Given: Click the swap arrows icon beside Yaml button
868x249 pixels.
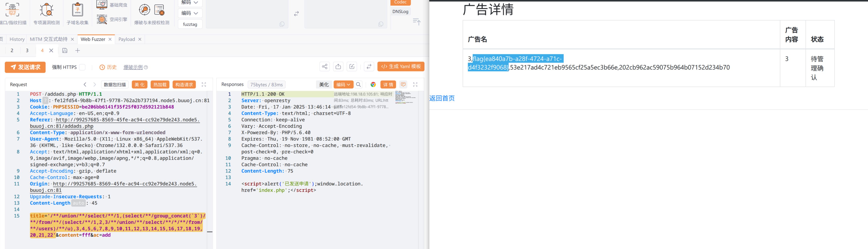Looking at the screenshot, I should (369, 66).
